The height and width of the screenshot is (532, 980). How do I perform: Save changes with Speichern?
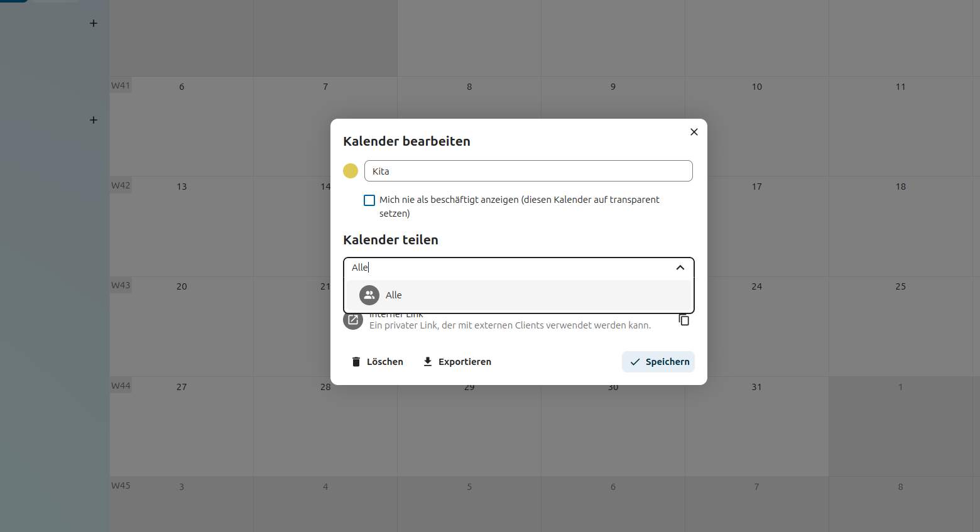(x=658, y=362)
